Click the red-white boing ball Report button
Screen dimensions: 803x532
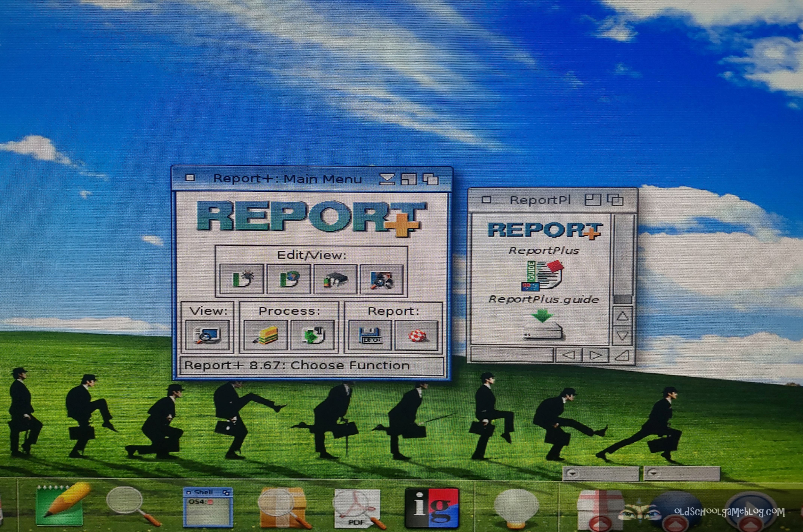(417, 335)
